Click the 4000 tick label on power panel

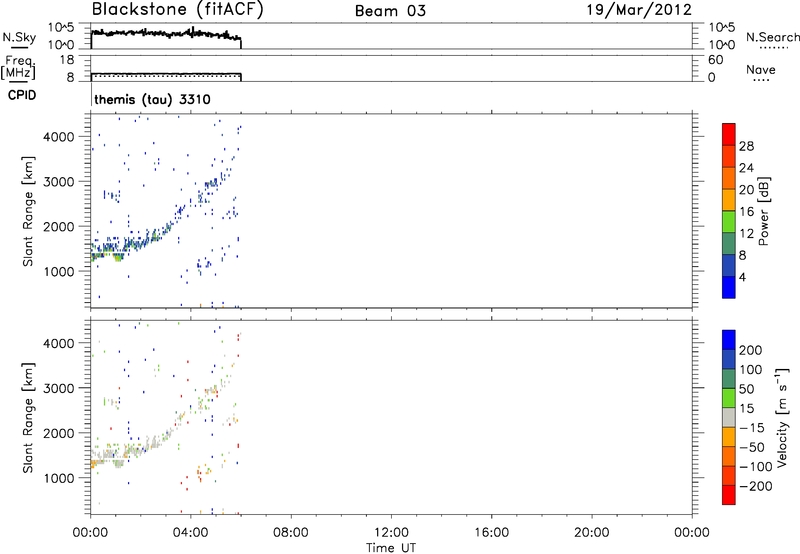[x=59, y=137]
